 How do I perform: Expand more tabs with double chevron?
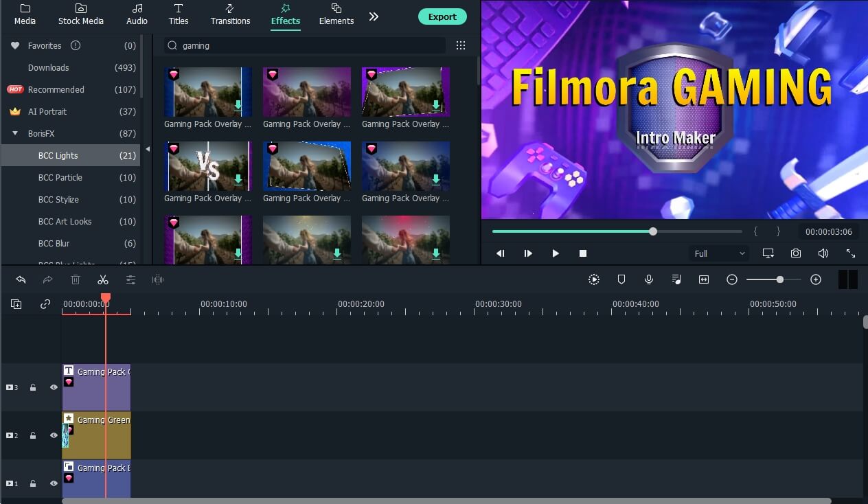(x=374, y=16)
